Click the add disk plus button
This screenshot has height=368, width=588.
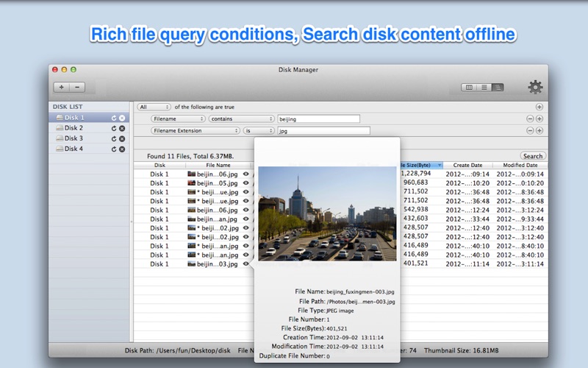pos(62,87)
